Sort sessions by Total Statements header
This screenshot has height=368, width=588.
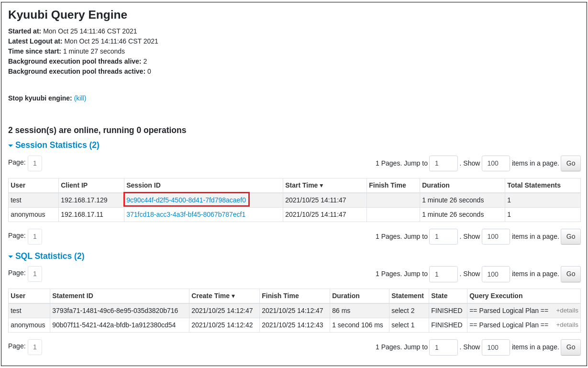click(x=534, y=185)
